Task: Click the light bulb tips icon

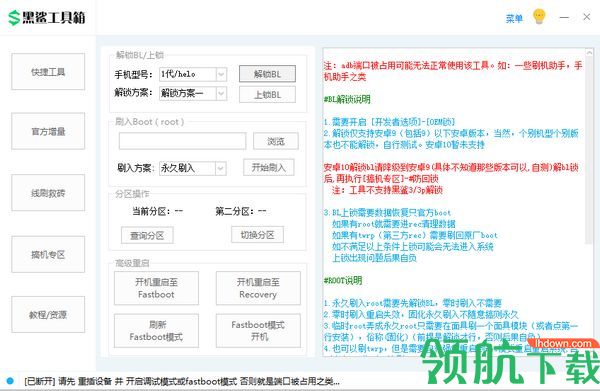Action: [539, 17]
